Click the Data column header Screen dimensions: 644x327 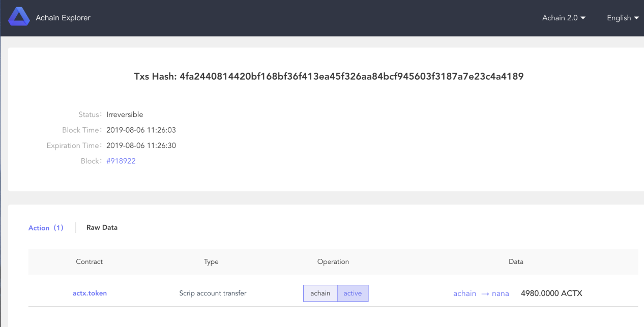[x=516, y=261]
